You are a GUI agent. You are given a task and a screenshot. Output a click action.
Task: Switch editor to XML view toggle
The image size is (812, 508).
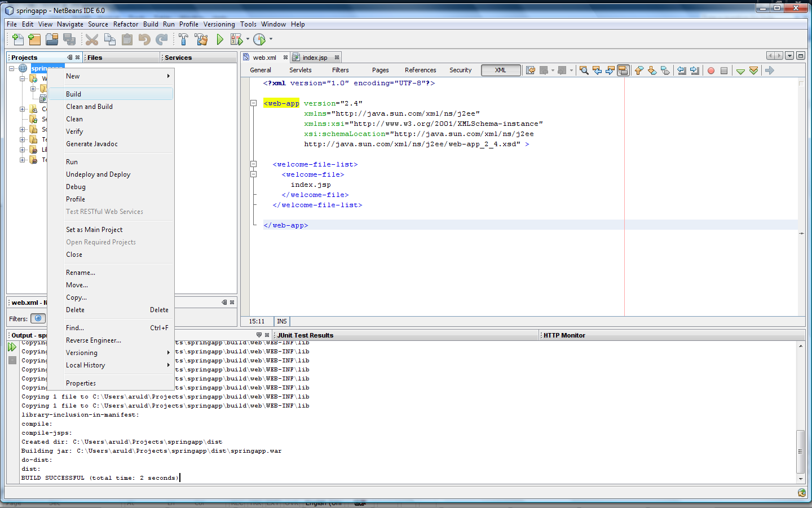(x=501, y=70)
